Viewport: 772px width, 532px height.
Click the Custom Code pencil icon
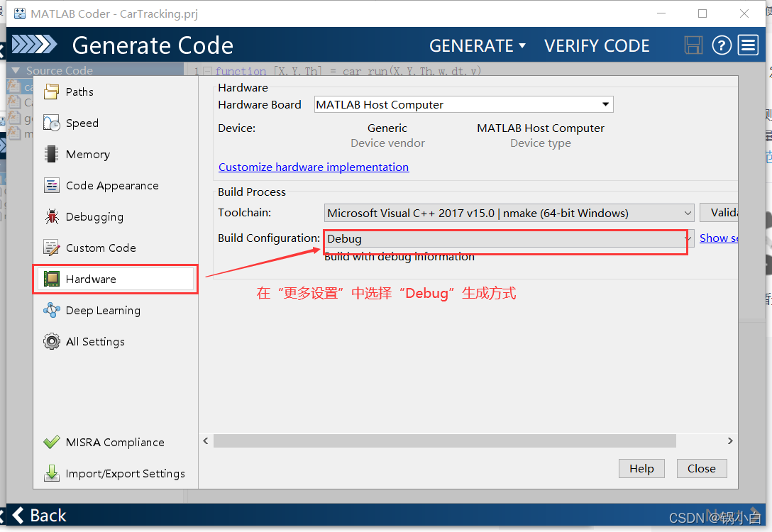51,248
